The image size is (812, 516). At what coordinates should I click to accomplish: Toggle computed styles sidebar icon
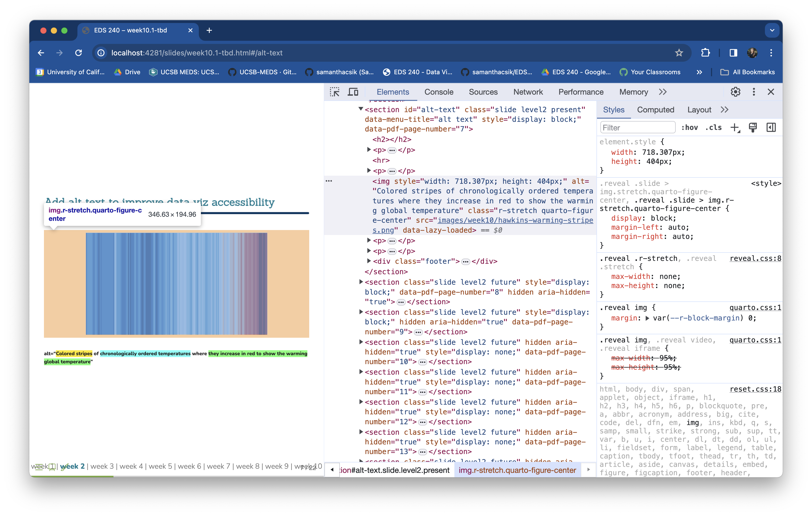771,127
